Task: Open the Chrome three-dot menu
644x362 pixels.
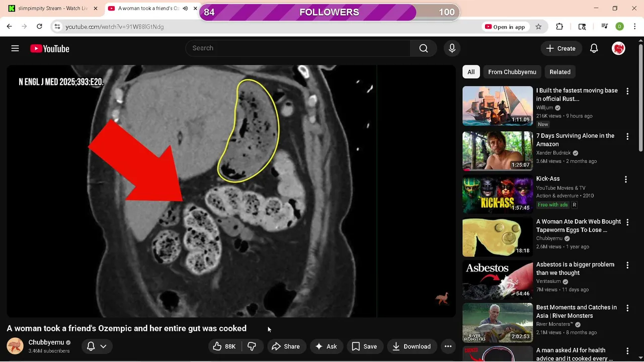Action: tap(634, 27)
